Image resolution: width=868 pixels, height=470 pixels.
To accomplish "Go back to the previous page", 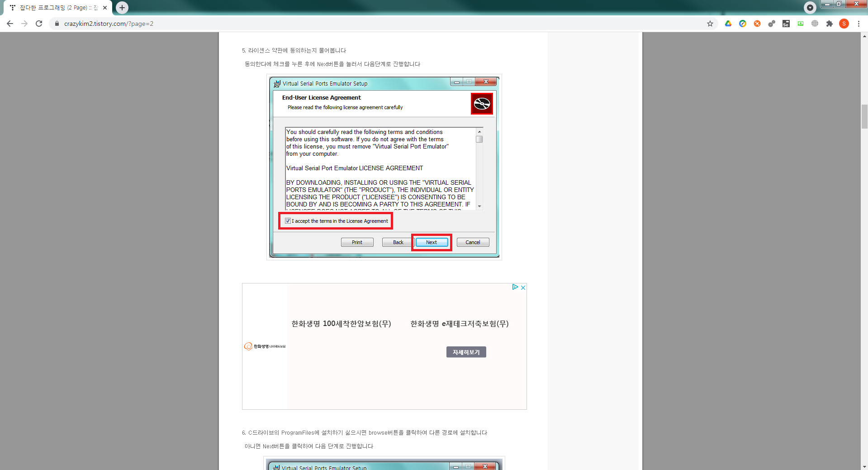I will point(10,24).
